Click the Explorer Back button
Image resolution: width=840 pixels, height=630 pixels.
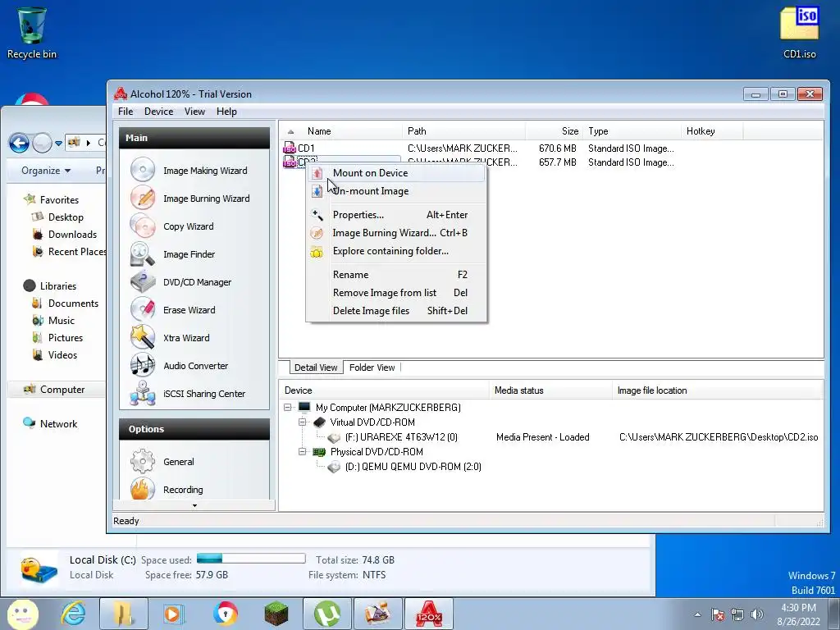19,143
